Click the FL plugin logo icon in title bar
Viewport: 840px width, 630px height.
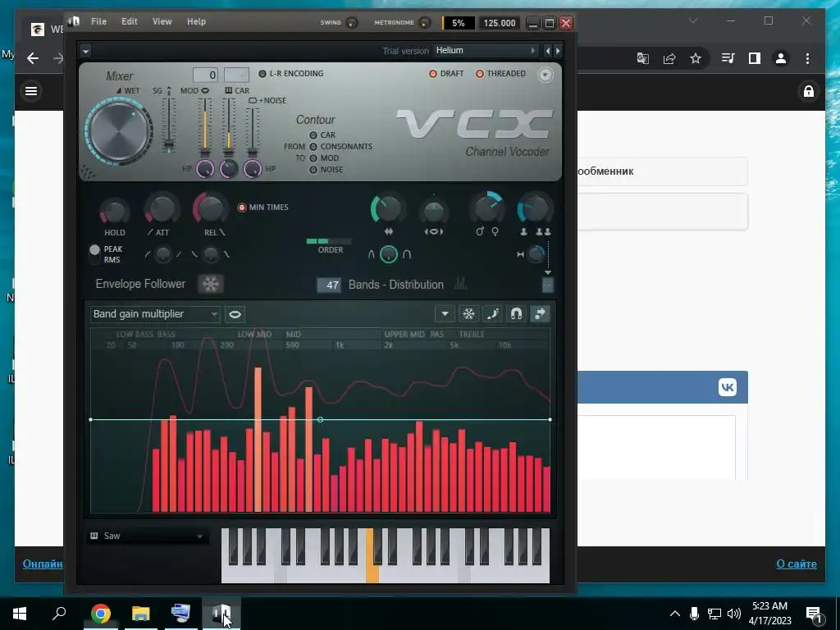(x=74, y=21)
